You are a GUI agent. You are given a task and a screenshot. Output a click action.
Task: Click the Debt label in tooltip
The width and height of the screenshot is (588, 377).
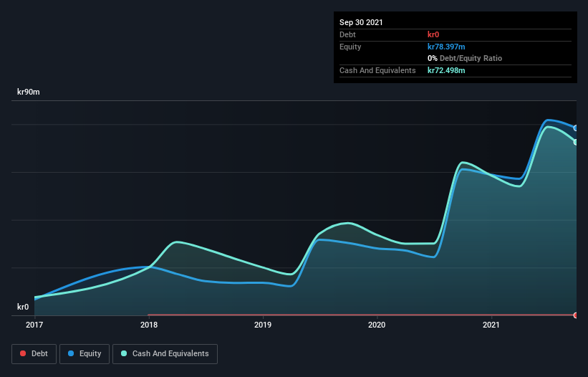coord(347,34)
